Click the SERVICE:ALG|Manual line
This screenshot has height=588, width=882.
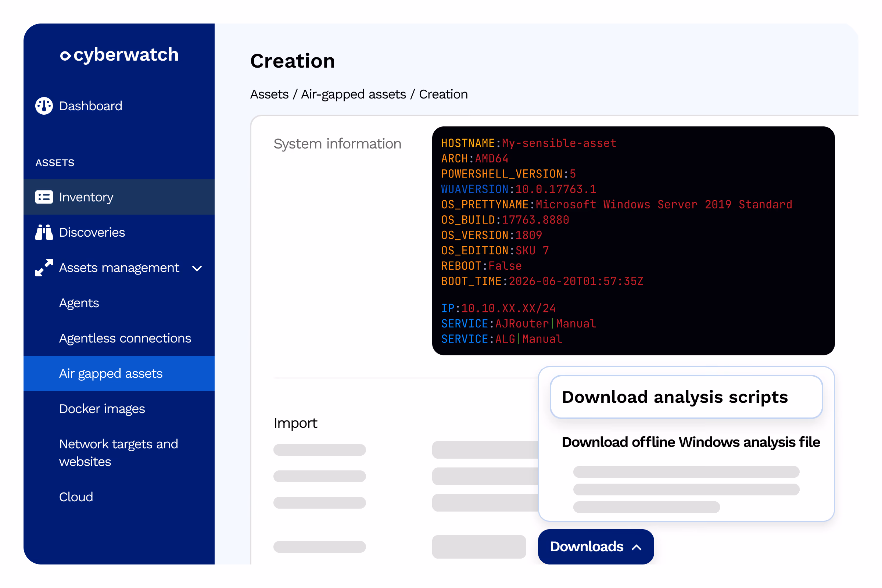502,339
